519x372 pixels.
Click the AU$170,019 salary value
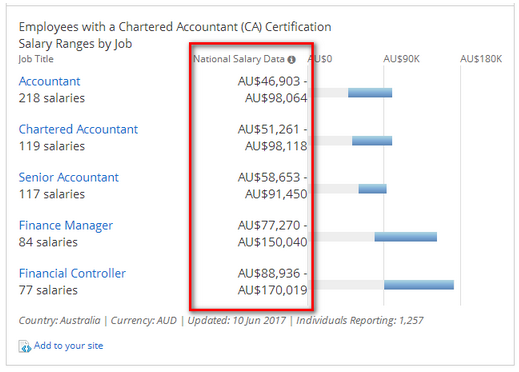click(x=272, y=290)
